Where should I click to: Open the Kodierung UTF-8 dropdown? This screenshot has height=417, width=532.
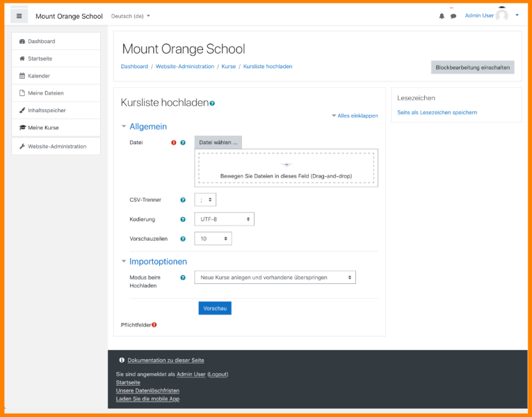tap(224, 219)
